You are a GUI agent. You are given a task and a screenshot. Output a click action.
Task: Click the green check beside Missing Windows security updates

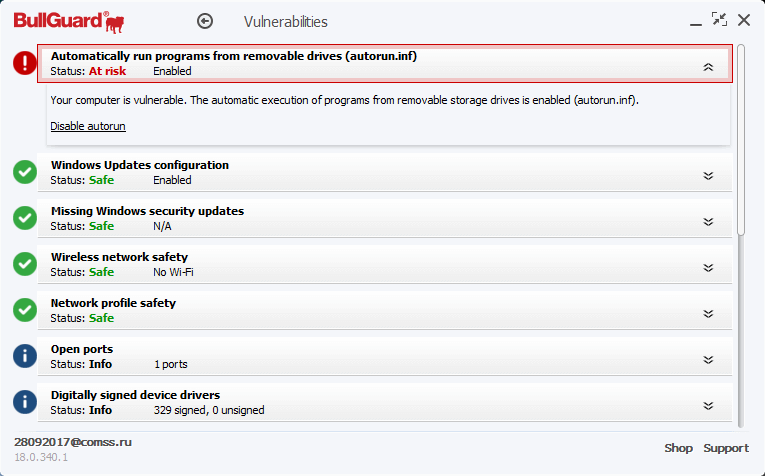pos(25,218)
